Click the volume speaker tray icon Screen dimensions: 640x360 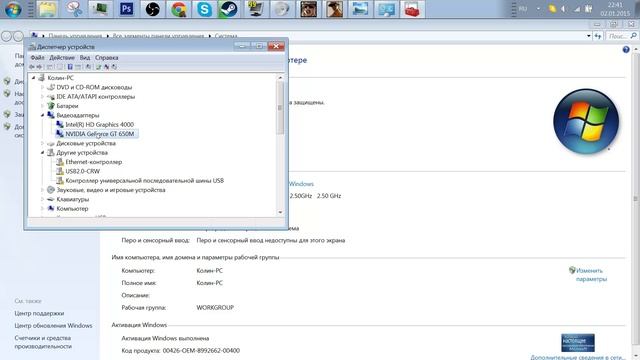pos(564,9)
